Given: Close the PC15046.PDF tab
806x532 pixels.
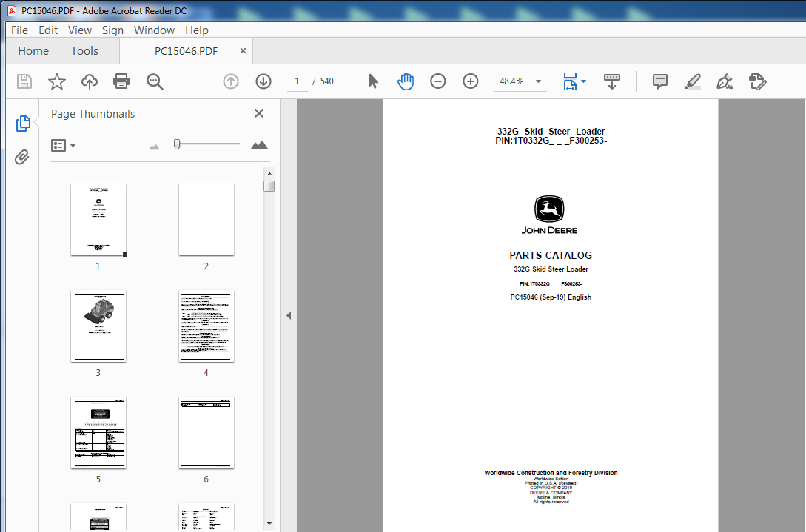Looking at the screenshot, I should click(x=244, y=50).
